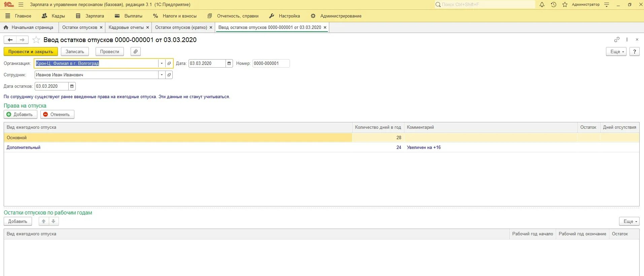Click the Записать button
Image resolution: width=644 pixels, height=276 pixels.
click(x=75, y=51)
